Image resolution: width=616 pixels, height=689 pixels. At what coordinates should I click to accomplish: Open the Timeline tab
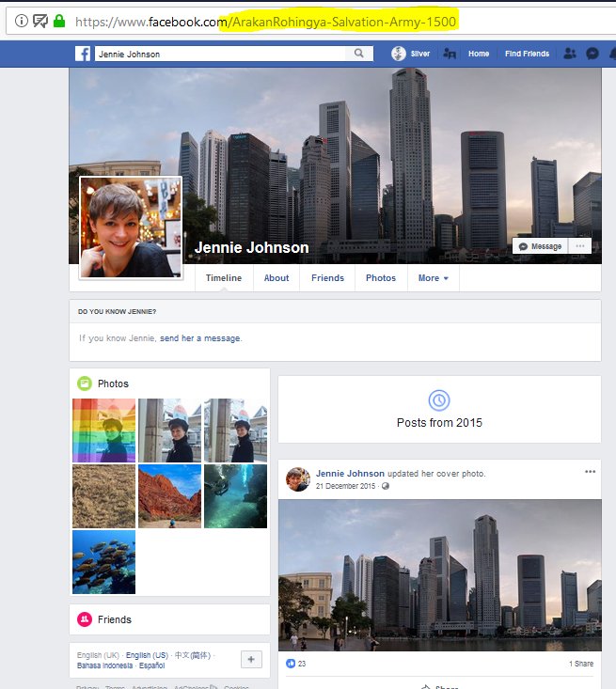click(x=224, y=278)
